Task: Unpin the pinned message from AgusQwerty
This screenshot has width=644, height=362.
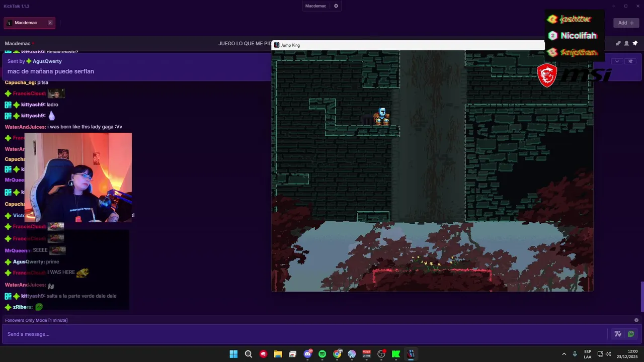Action: pyautogui.click(x=630, y=61)
